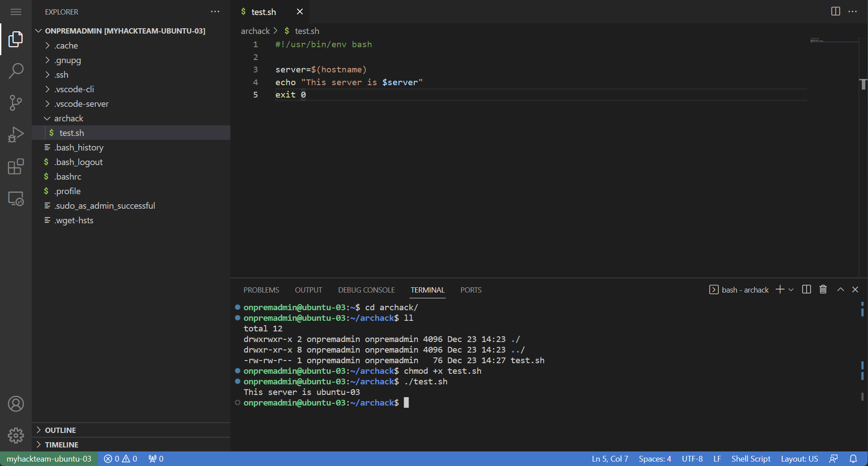
Task: Click the Manage gear icon
Action: tap(16, 436)
